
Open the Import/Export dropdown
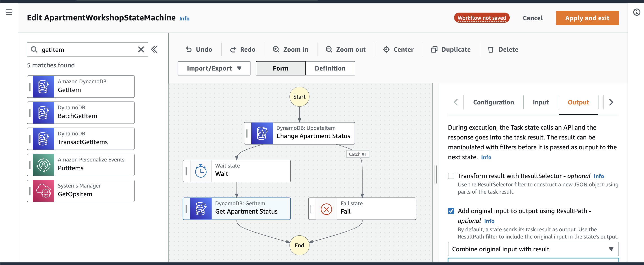click(214, 68)
